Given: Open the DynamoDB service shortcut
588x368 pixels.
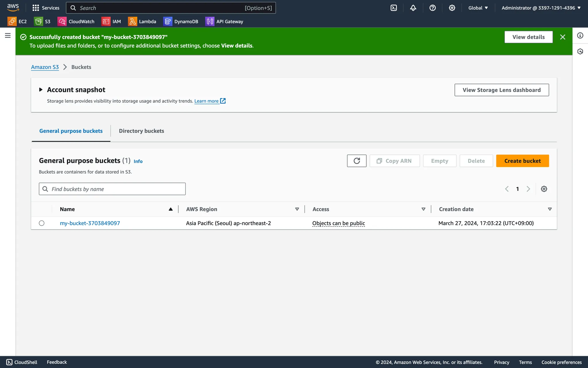Looking at the screenshot, I should point(181,22).
